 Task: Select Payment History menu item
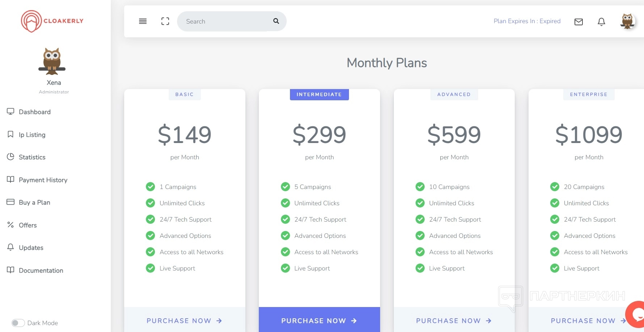43,180
